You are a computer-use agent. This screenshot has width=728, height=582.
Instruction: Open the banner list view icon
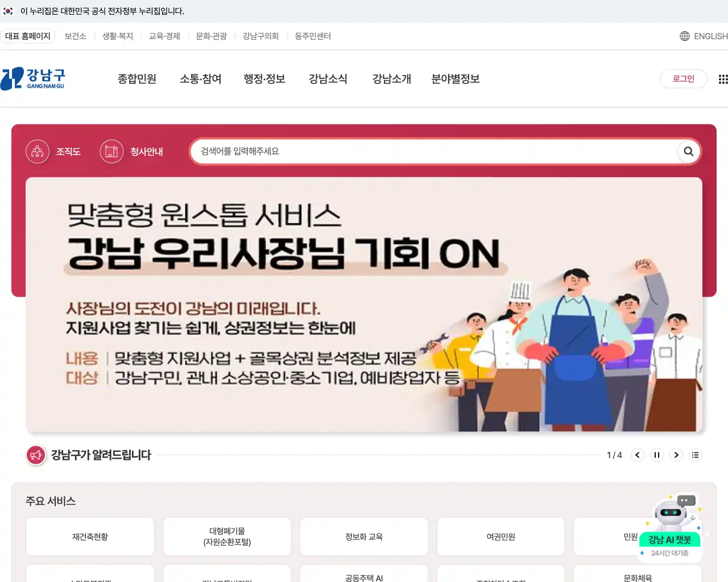point(696,455)
